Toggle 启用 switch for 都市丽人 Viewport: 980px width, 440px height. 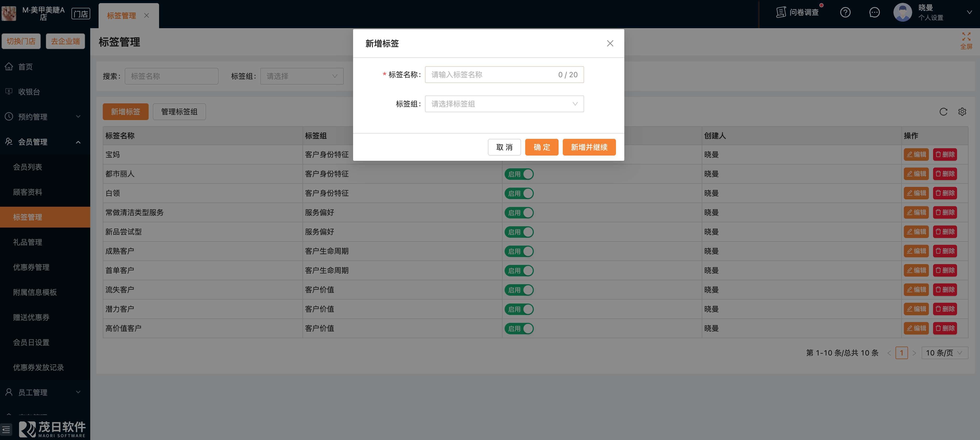(x=519, y=174)
